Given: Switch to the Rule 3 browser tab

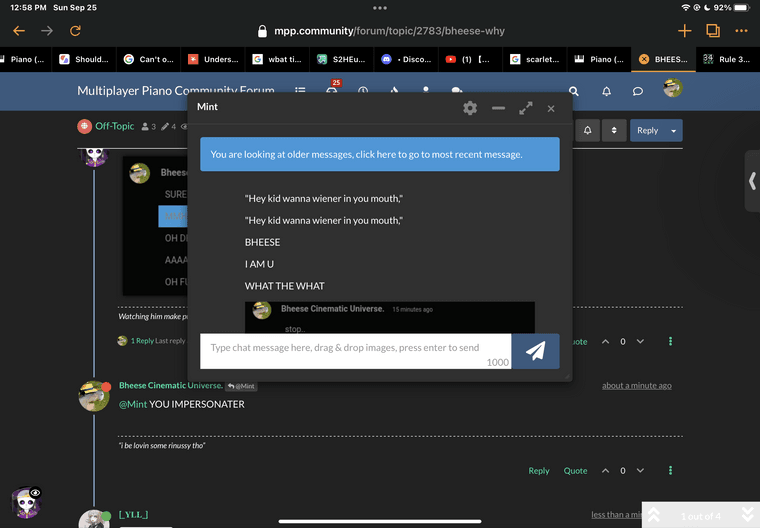Looking at the screenshot, I should coord(727,59).
